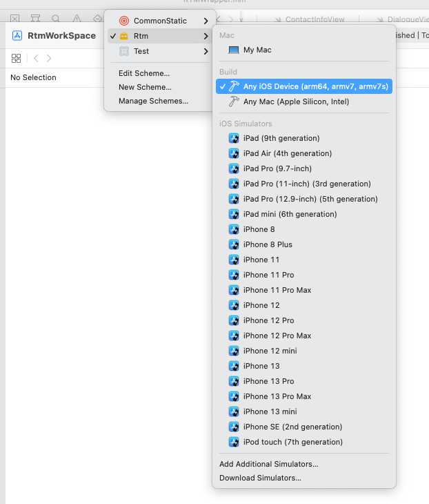429x504 pixels.
Task: Click simulator icon next to iPhone 12 Pro Max
Action: [x=234, y=336]
